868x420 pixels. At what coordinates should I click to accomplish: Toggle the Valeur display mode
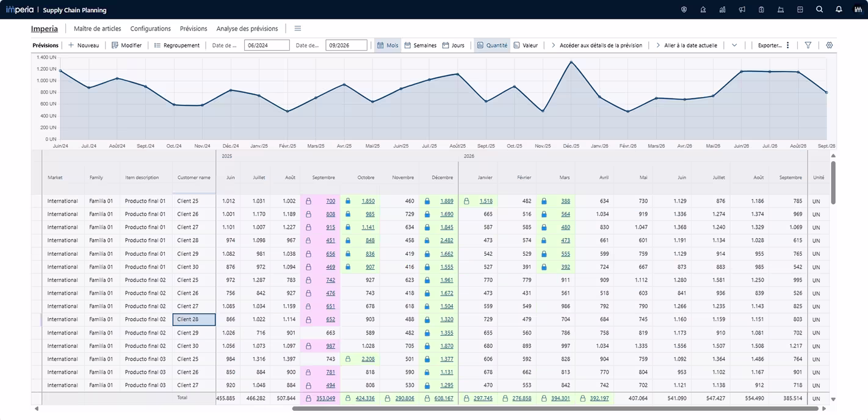click(526, 45)
